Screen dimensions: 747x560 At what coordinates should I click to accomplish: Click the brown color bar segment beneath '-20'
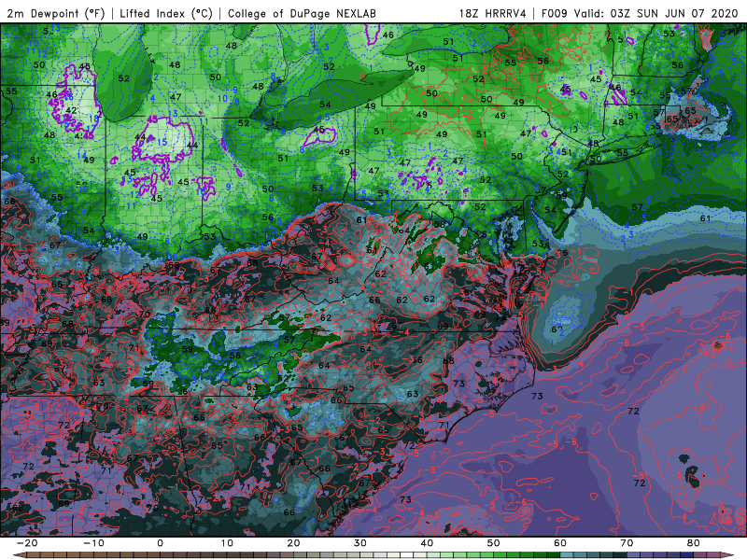coord(34,555)
